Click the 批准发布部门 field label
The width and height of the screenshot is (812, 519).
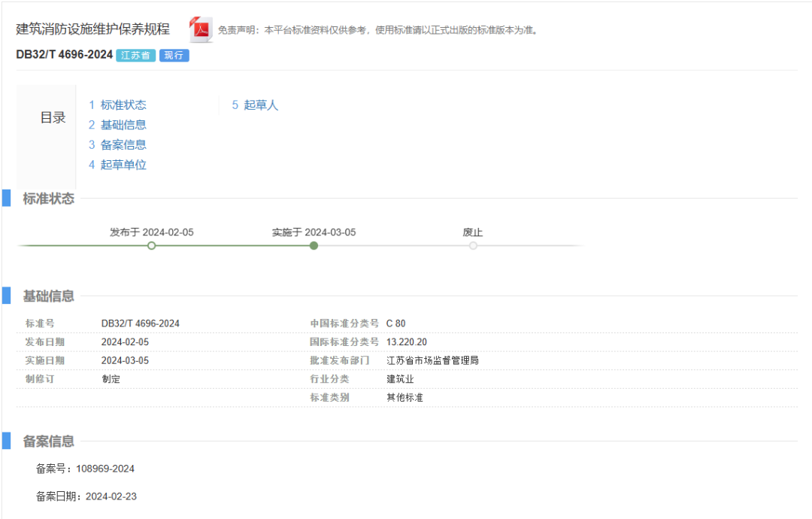pos(340,360)
